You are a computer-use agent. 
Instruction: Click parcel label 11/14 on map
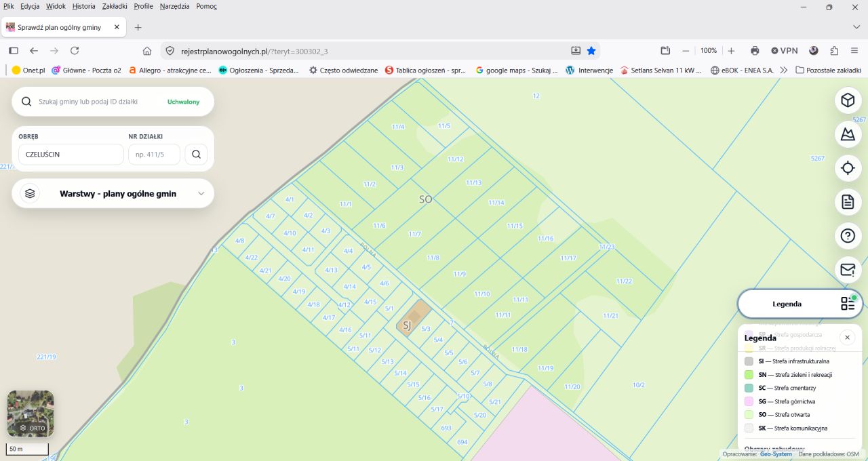click(x=496, y=203)
